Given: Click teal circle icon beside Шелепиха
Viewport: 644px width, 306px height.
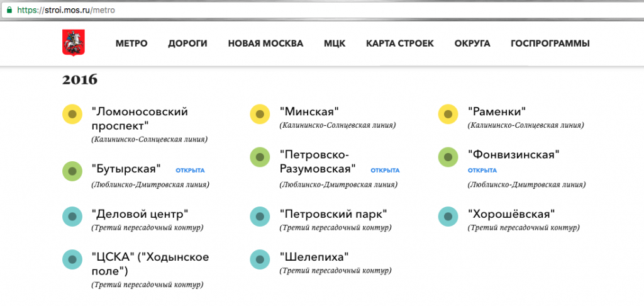Looking at the screenshot, I should click(260, 259).
